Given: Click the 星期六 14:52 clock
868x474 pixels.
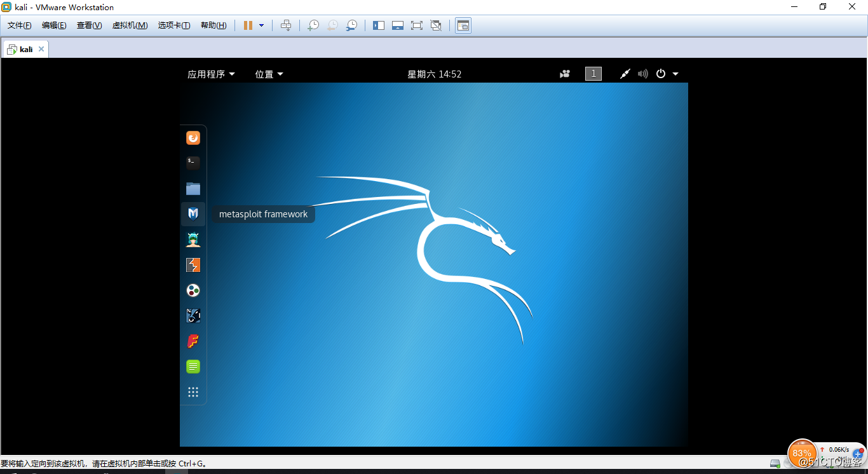Looking at the screenshot, I should pos(434,74).
